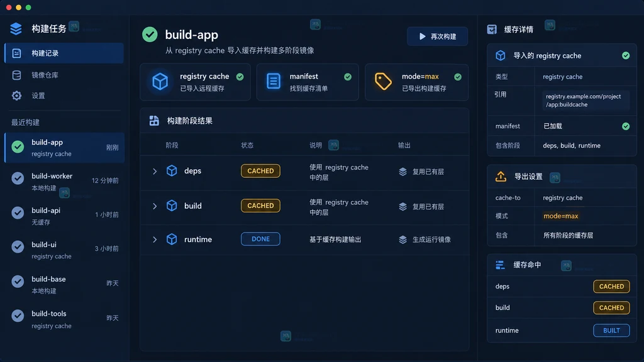Click the layers icon beside 生成运行镜像
Screen dimensions: 644x362
pos(402,239)
